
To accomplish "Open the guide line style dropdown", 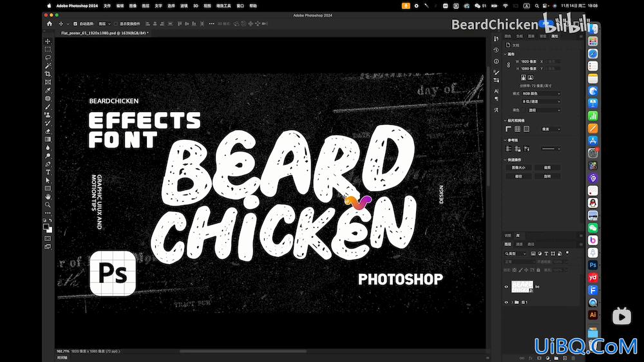I will [x=551, y=149].
